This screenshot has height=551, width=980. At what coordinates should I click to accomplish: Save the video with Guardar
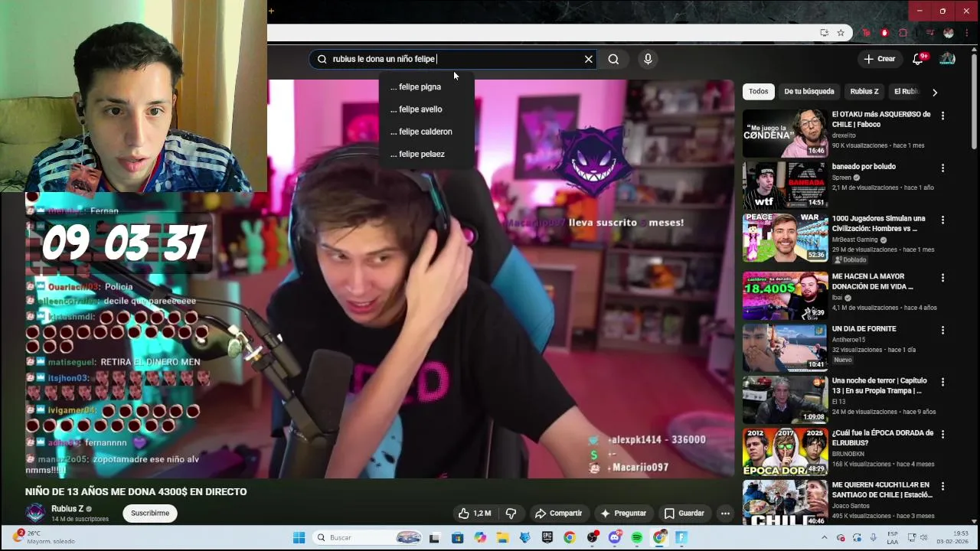tap(684, 514)
